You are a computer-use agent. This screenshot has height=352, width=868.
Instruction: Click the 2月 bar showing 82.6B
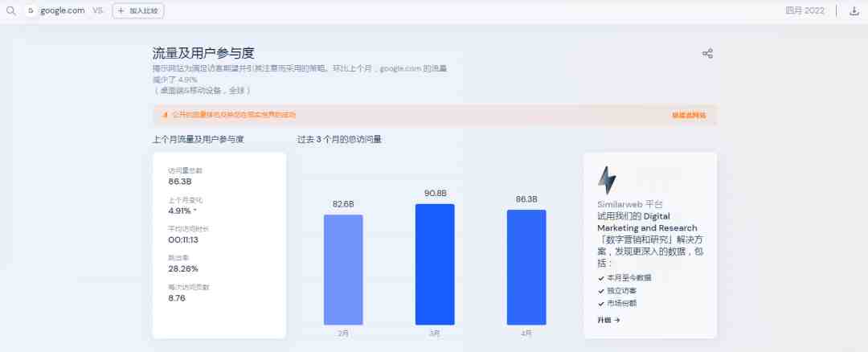point(343,269)
